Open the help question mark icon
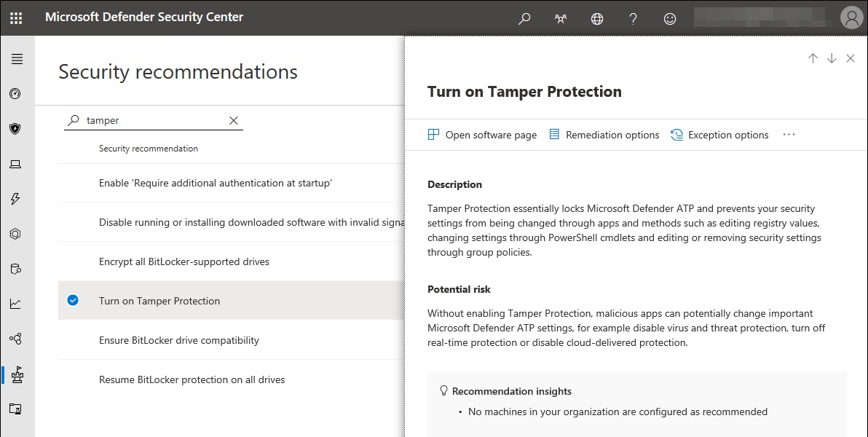The width and height of the screenshot is (868, 437). (x=634, y=18)
